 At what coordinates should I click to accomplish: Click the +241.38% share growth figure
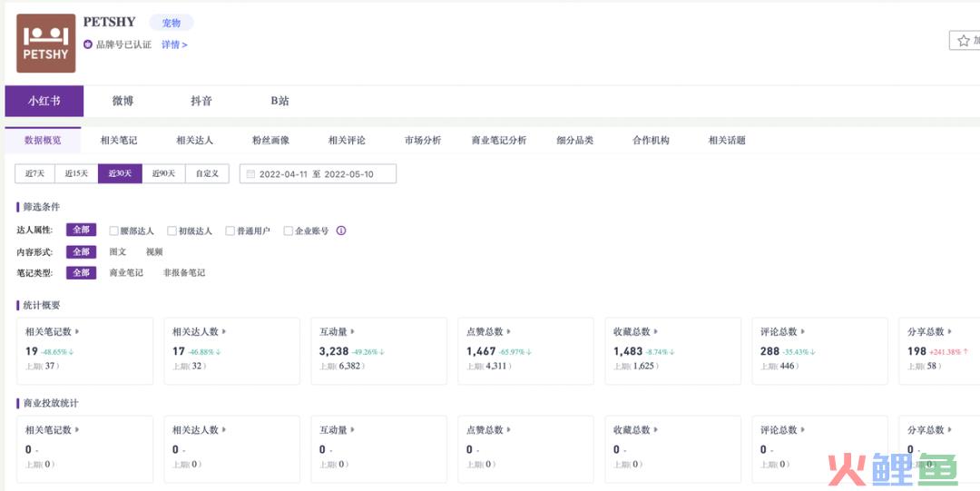tap(947, 352)
